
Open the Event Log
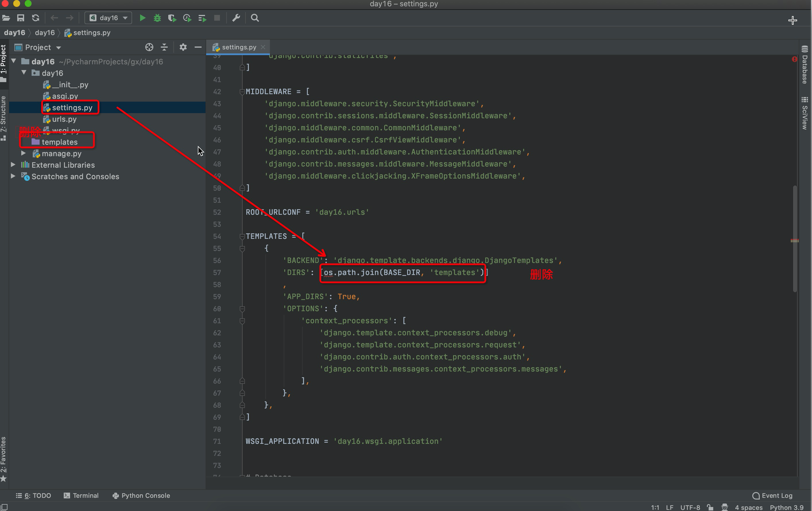tap(773, 495)
